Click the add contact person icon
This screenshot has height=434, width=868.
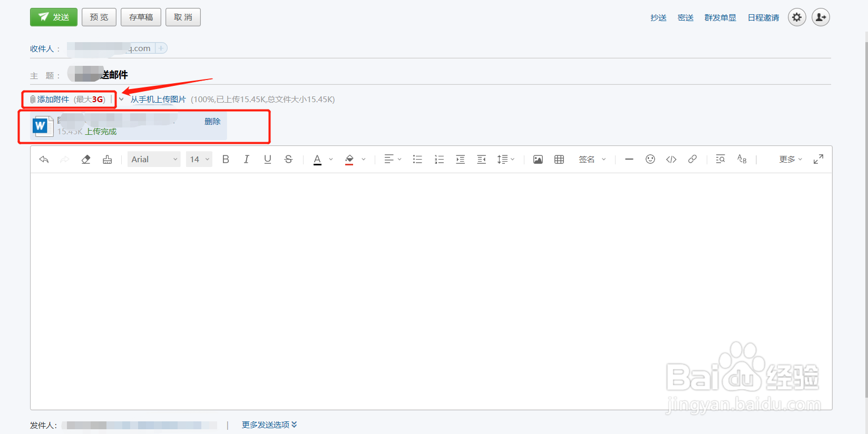[821, 17]
